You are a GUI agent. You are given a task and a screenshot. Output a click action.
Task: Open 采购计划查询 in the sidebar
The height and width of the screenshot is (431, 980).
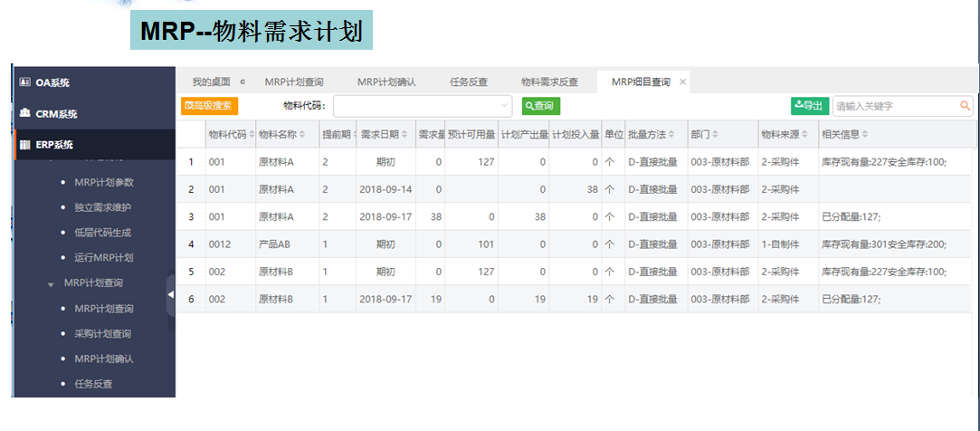coord(103,333)
